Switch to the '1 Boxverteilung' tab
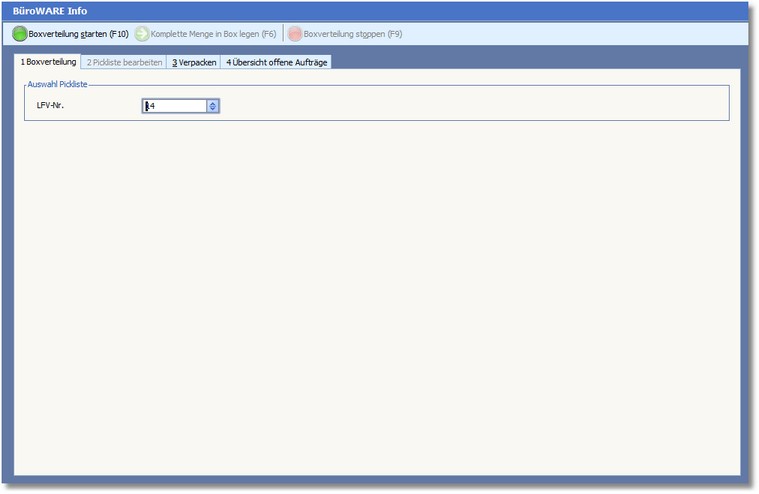Screen dimensions: 759x494 coord(48,62)
